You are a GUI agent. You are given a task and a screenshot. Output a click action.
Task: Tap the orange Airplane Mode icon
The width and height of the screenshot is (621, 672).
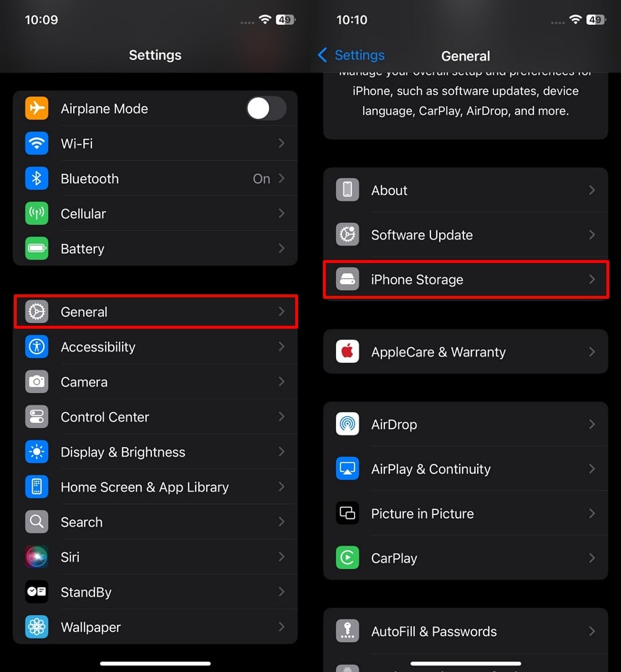click(x=37, y=108)
